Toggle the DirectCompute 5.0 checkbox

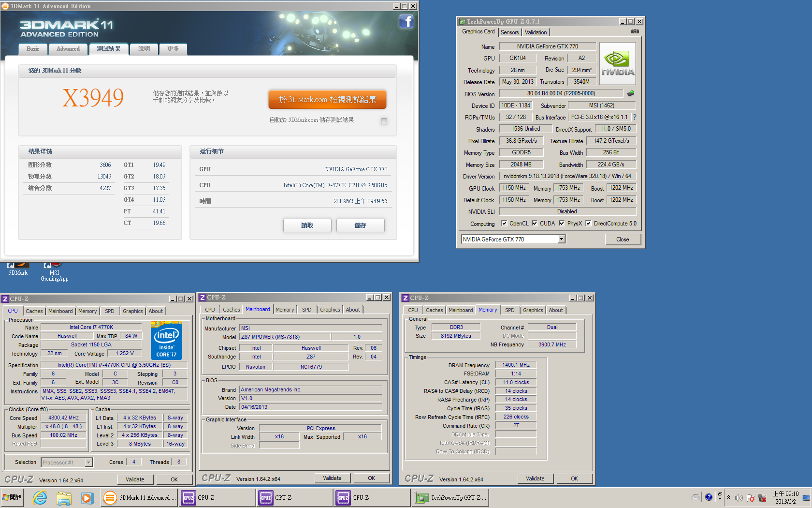[x=588, y=223]
